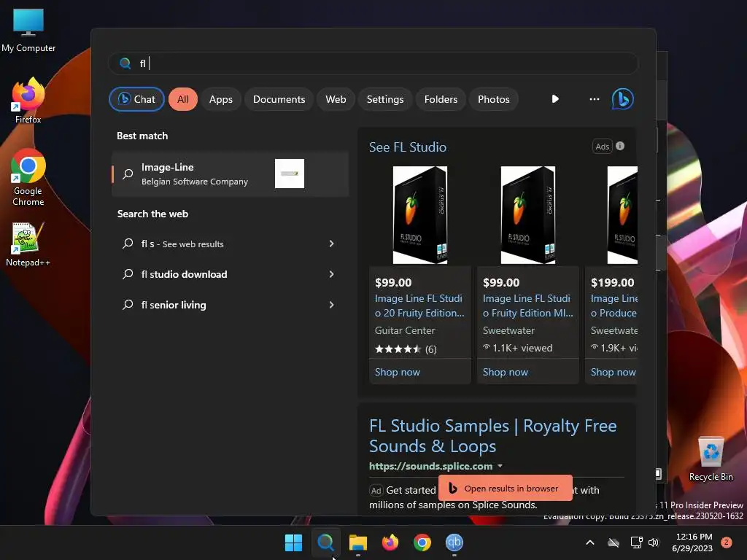Show more filters with the right arrow
The height and width of the screenshot is (560, 747).
point(555,99)
